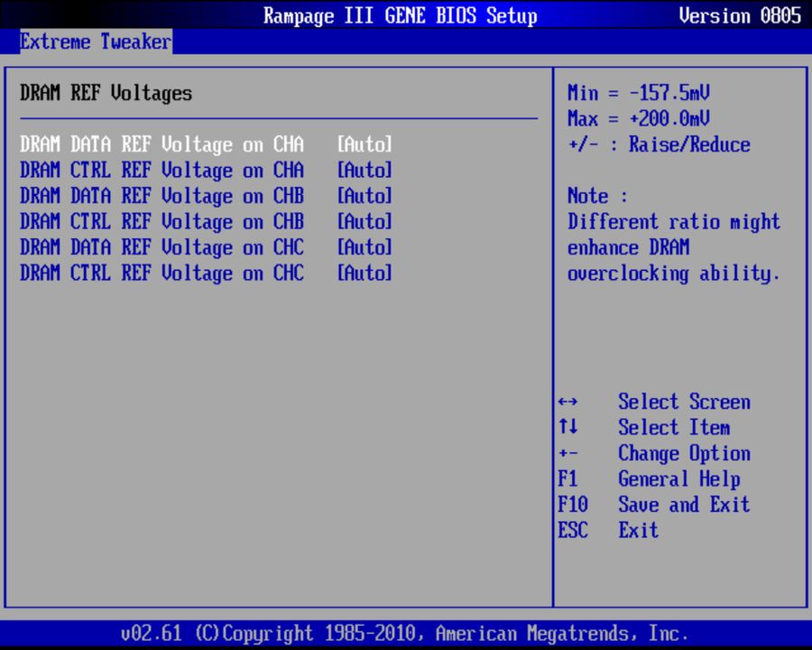Click the Version 0805 label
The image size is (812, 650).
pos(740,15)
